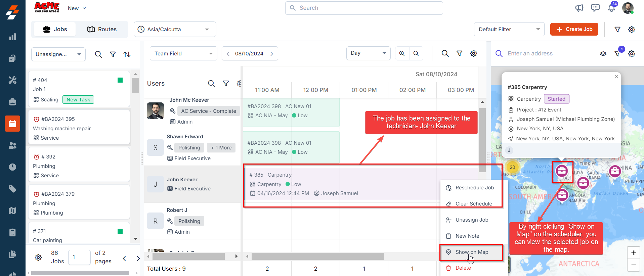This screenshot has width=644, height=276.
Task: Choose Clear Schedule from context menu
Action: click(474, 204)
